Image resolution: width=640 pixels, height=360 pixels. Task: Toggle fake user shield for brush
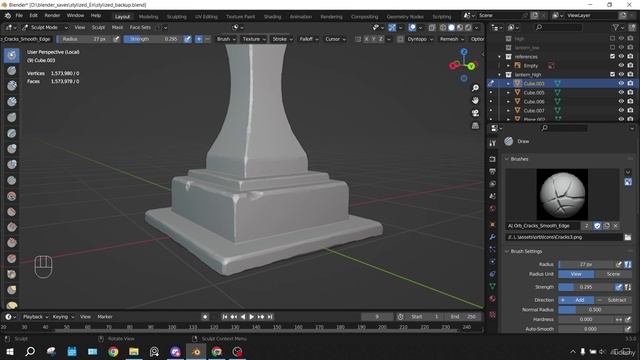tap(597, 226)
